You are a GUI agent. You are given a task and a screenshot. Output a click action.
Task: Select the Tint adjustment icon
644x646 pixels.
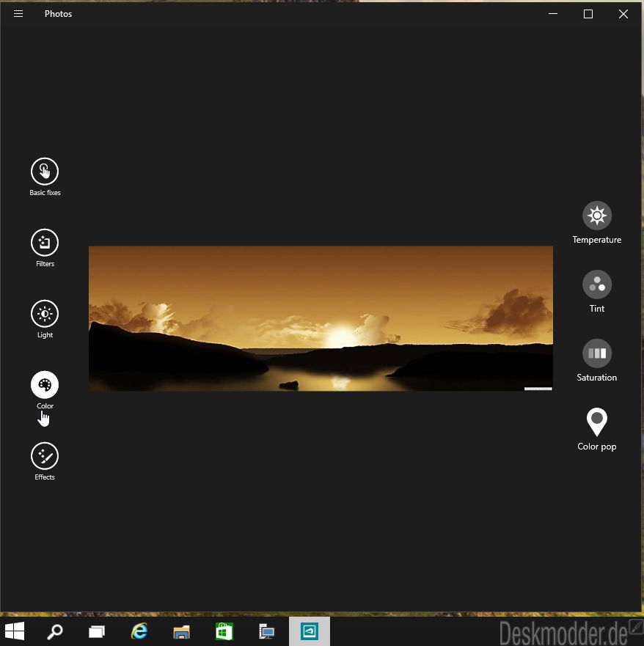click(x=596, y=285)
